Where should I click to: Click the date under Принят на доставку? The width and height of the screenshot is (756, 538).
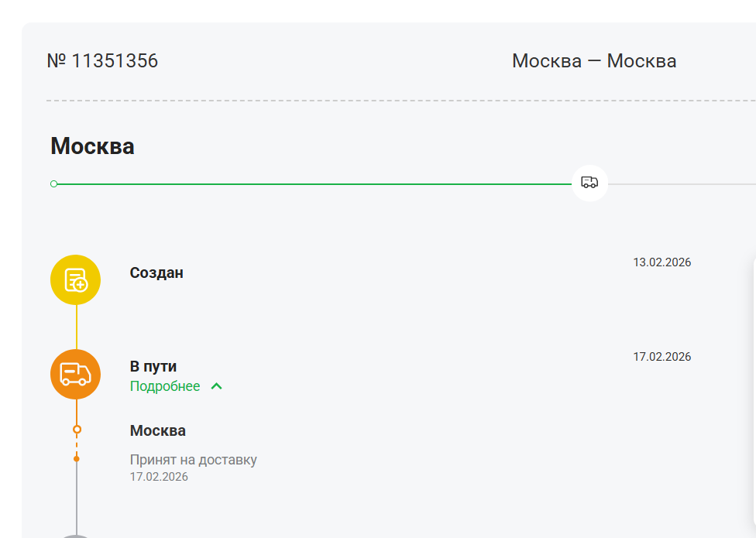pos(159,477)
